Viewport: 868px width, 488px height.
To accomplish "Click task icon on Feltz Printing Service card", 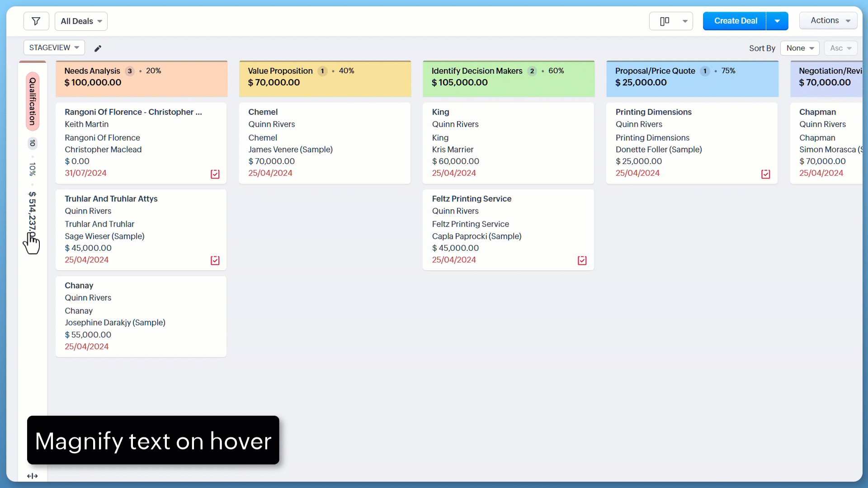I will pos(582,260).
